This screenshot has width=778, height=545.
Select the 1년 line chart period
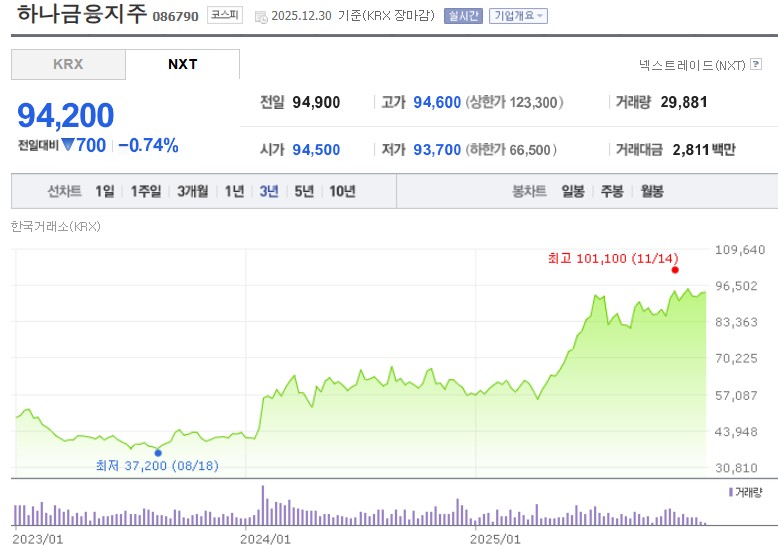tap(234, 191)
